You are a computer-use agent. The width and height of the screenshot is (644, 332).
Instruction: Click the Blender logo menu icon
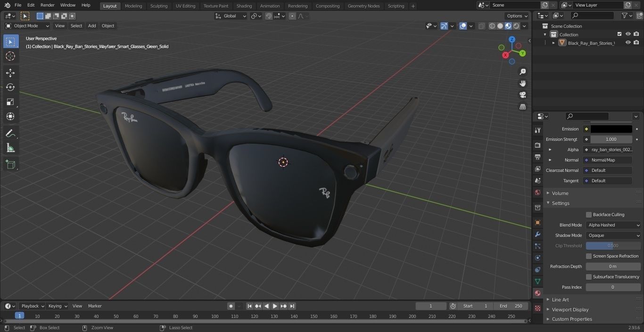point(7,5)
